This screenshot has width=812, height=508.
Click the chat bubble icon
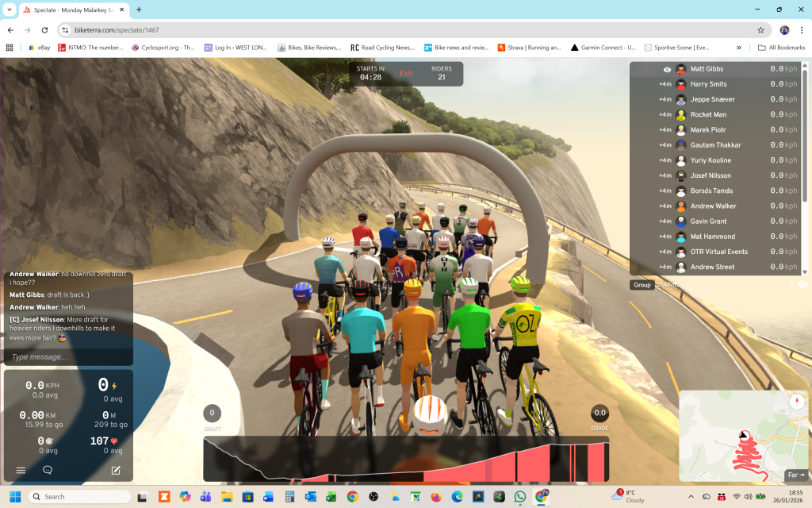[48, 470]
